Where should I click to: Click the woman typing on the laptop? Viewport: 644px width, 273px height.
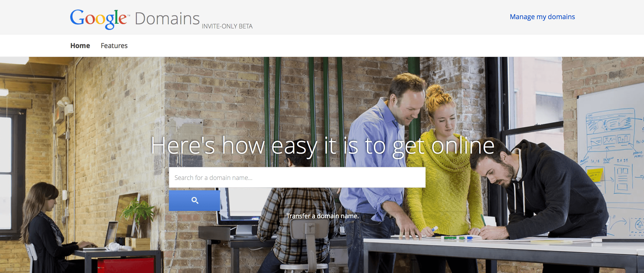(49, 225)
